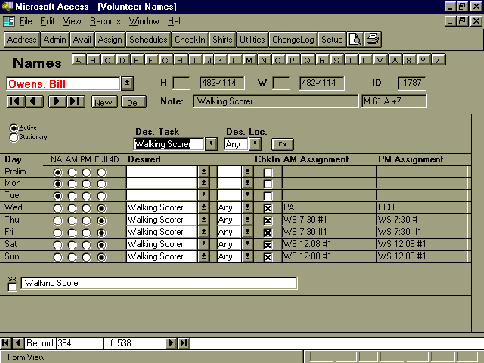Select the Standby radio button
The image size is (484, 363).
click(x=13, y=137)
